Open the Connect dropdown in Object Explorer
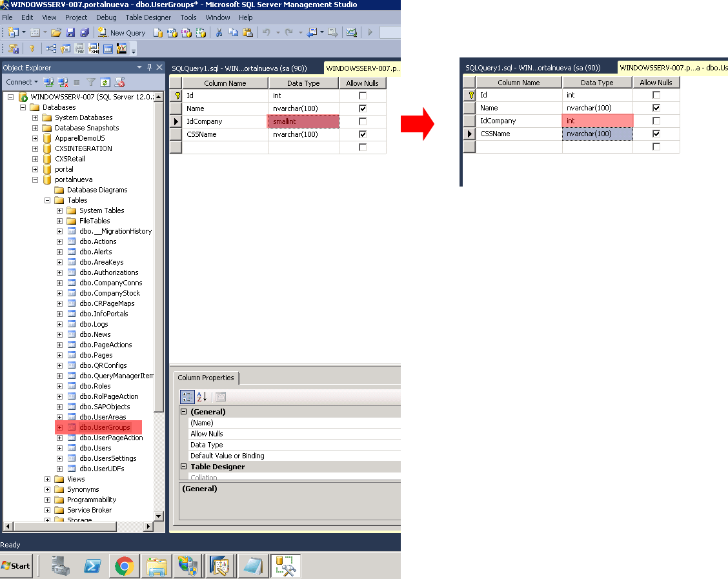Viewport: 728px width, 579px height. (21, 82)
